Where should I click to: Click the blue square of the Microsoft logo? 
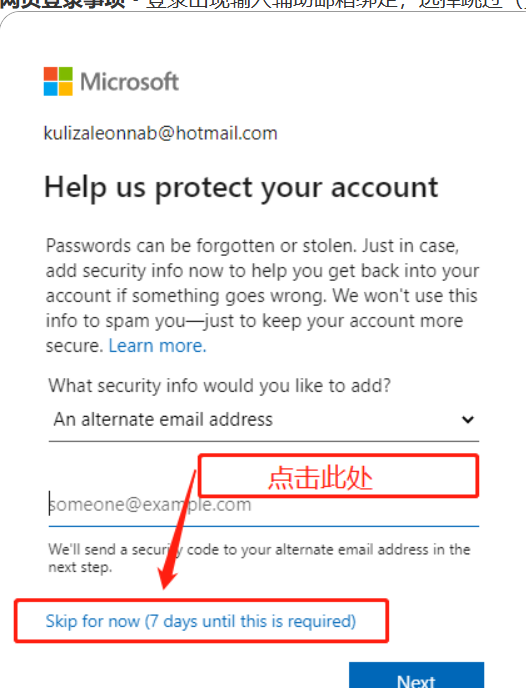pos(51,89)
